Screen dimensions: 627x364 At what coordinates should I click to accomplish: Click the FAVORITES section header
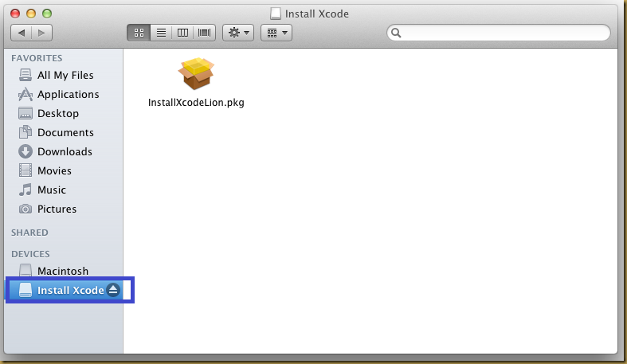tap(37, 58)
